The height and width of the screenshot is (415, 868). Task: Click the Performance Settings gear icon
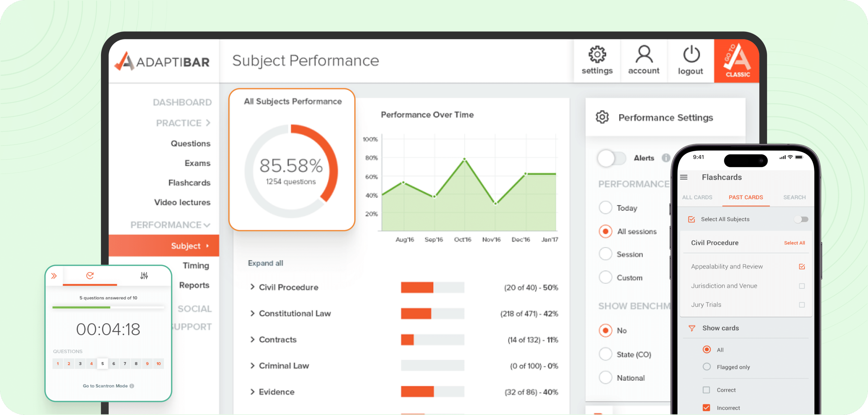click(602, 117)
